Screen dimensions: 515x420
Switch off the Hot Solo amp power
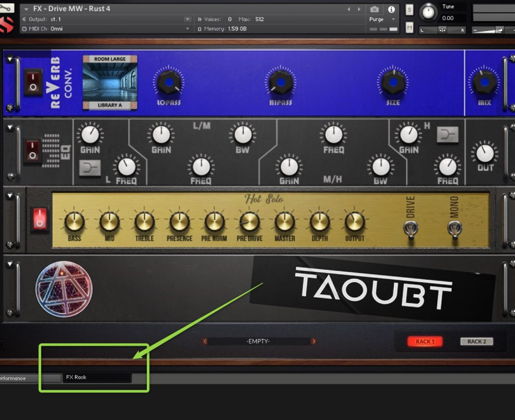point(40,220)
